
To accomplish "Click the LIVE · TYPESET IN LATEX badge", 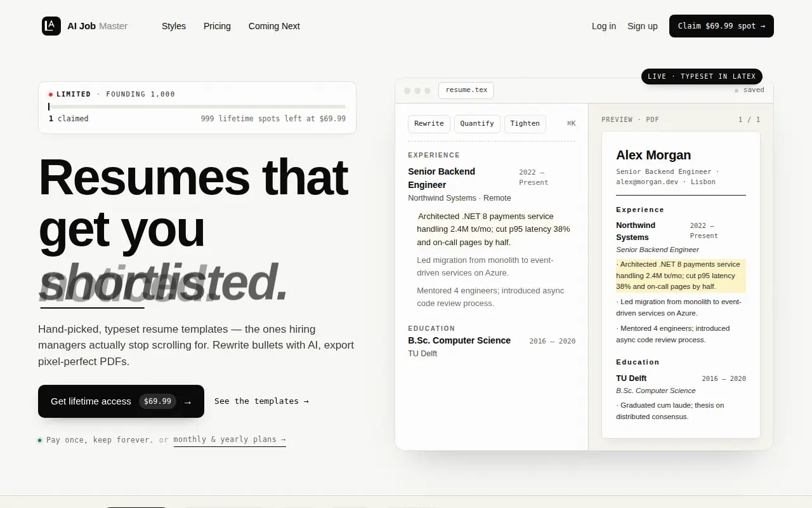I will [702, 76].
